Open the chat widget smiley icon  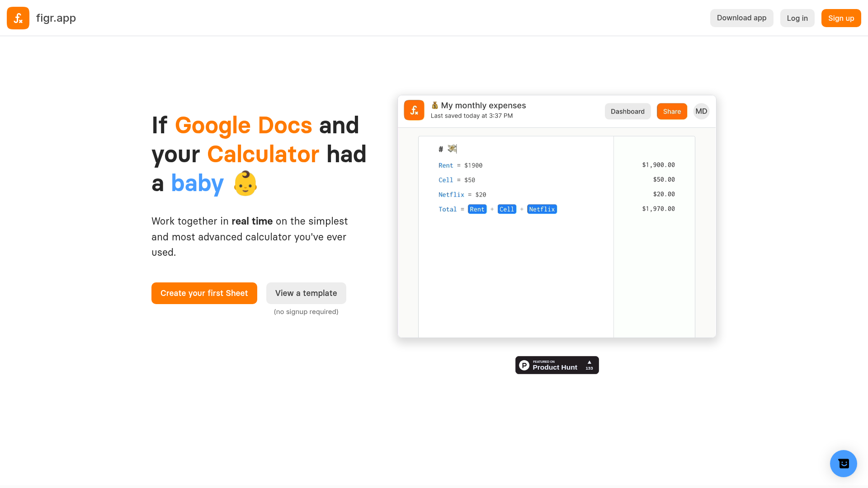[843, 464]
